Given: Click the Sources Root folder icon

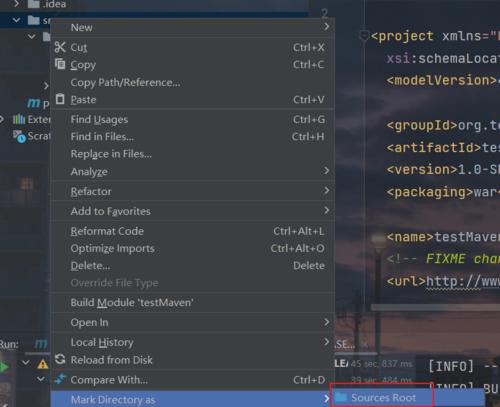Looking at the screenshot, I should tap(341, 397).
